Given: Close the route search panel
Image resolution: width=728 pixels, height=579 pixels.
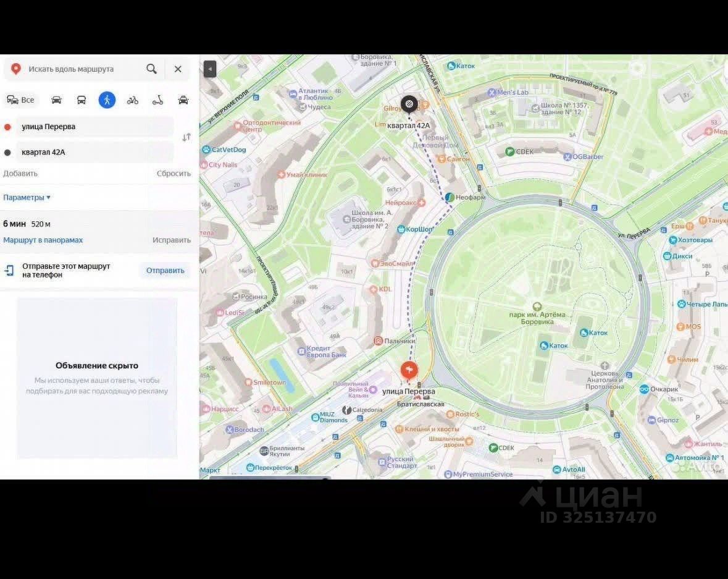Looking at the screenshot, I should (x=178, y=69).
